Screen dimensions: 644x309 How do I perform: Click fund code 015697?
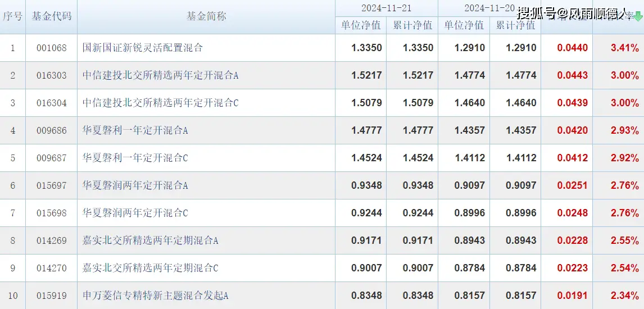51,185
